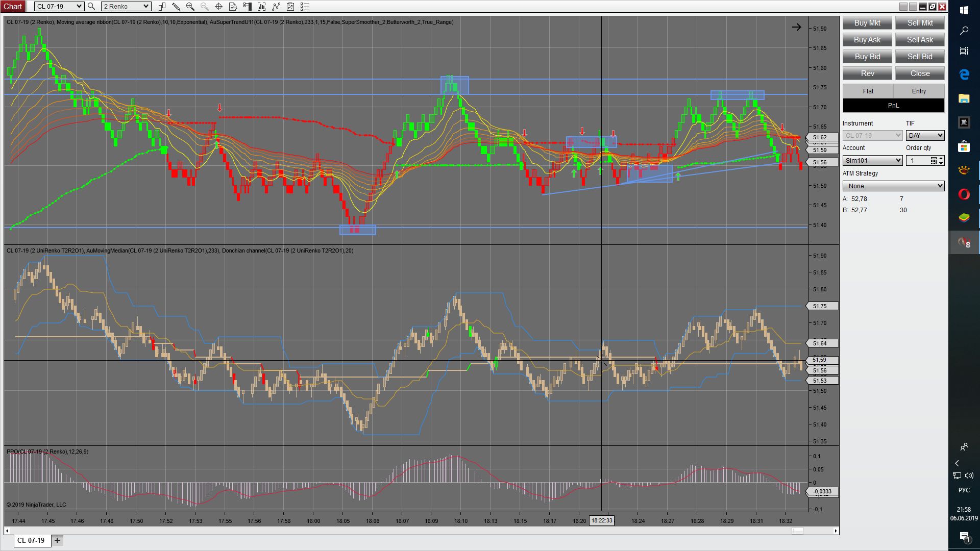The image size is (980, 551).
Task: Open the chart properties list icon
Action: (x=305, y=7)
